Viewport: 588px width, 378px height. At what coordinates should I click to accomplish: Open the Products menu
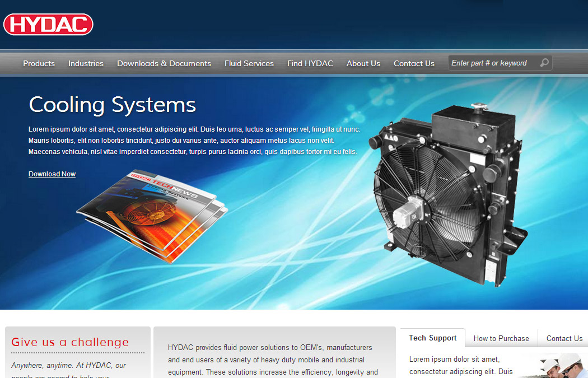39,63
